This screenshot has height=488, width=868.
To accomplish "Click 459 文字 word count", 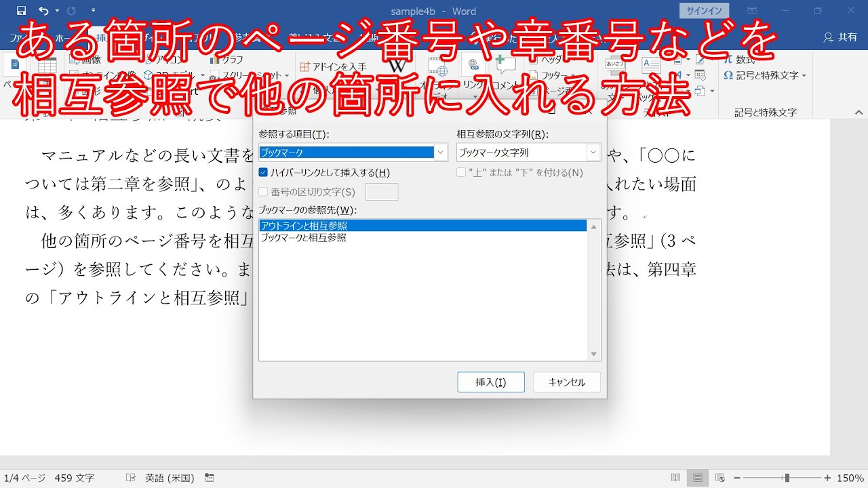I will (x=75, y=478).
